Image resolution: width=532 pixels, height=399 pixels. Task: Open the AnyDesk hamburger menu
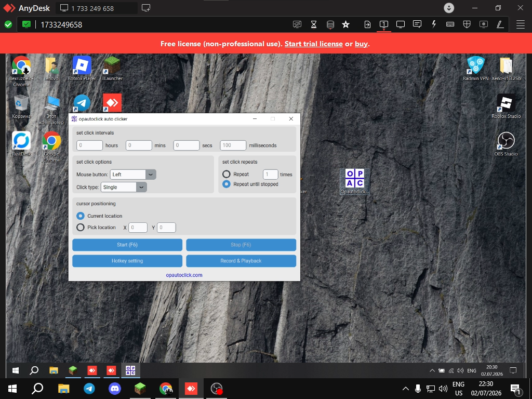tap(521, 24)
